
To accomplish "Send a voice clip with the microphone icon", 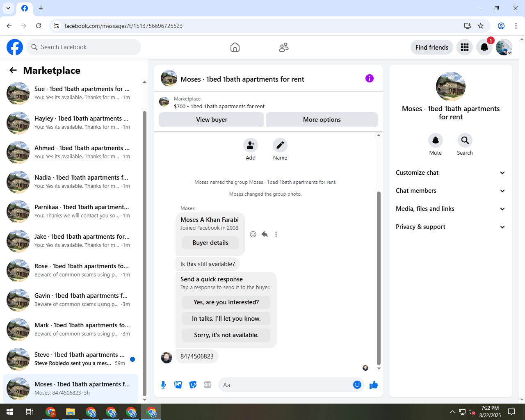I will 163,385.
